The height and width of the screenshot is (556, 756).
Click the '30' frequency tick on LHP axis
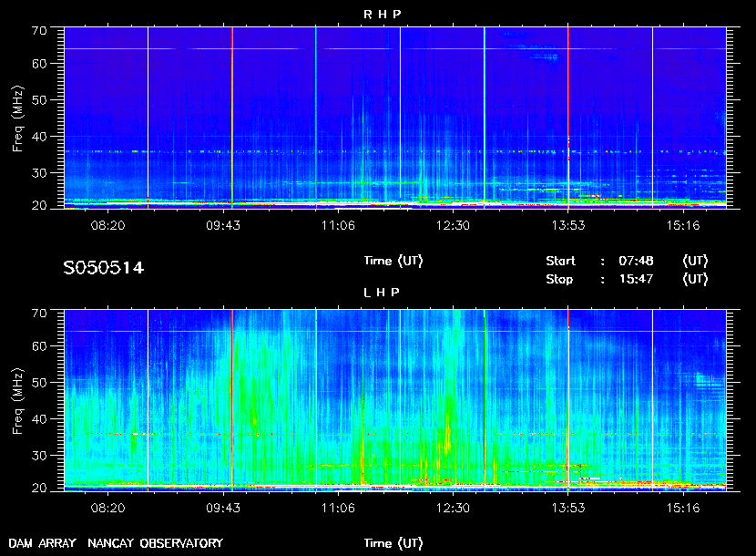39,455
